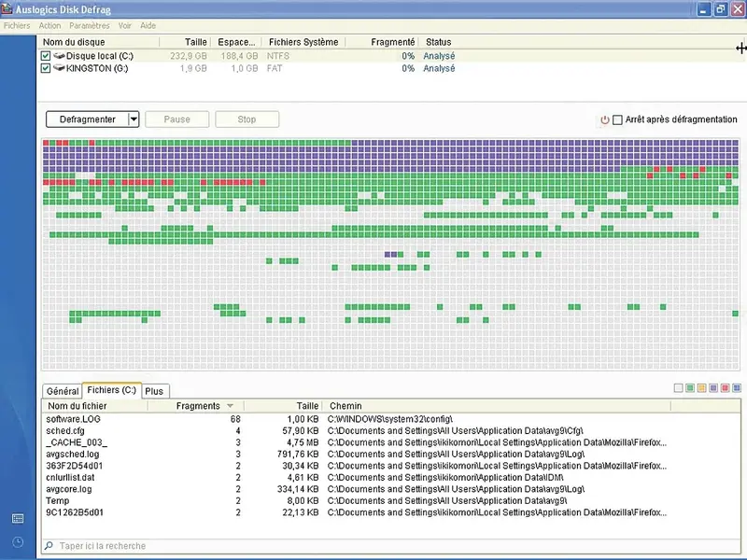Click the KINGSTON (G:) drive icon
The height and width of the screenshot is (560, 747).
[59, 68]
